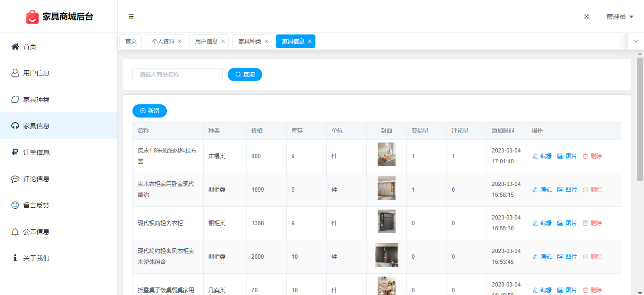The image size is (644, 295).
Task: Click the cover thumbnail of 皮床1.8米奶油风科技布艺
Action: click(x=386, y=154)
